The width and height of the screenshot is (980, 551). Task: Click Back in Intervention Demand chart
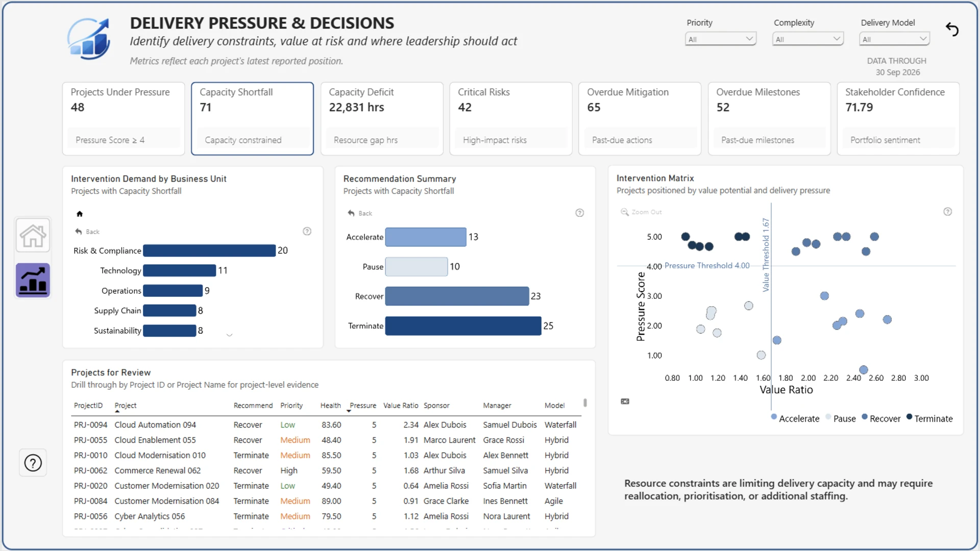88,232
